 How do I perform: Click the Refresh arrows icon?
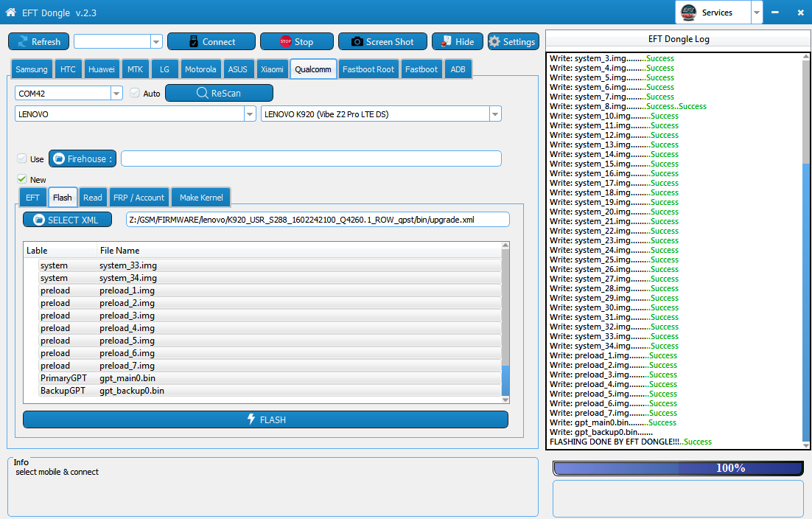(x=23, y=41)
